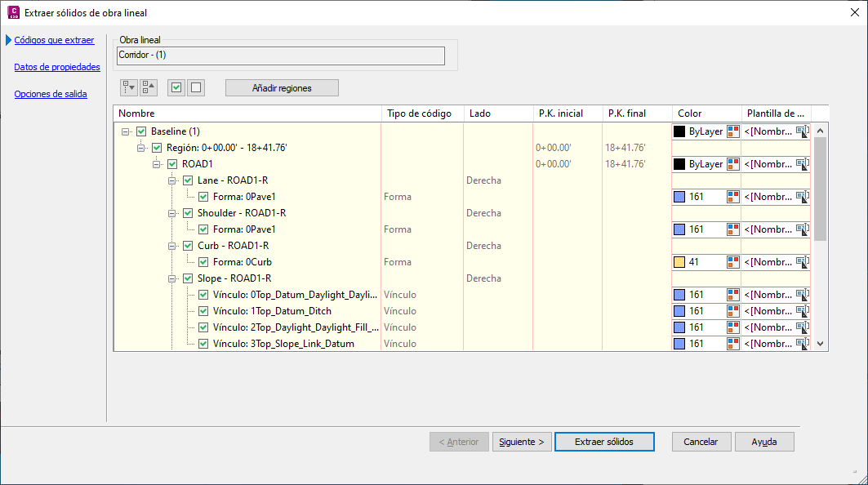
Task: Click name template icon for 3Top_Slope_Link_Datum link
Action: pyautogui.click(x=803, y=344)
